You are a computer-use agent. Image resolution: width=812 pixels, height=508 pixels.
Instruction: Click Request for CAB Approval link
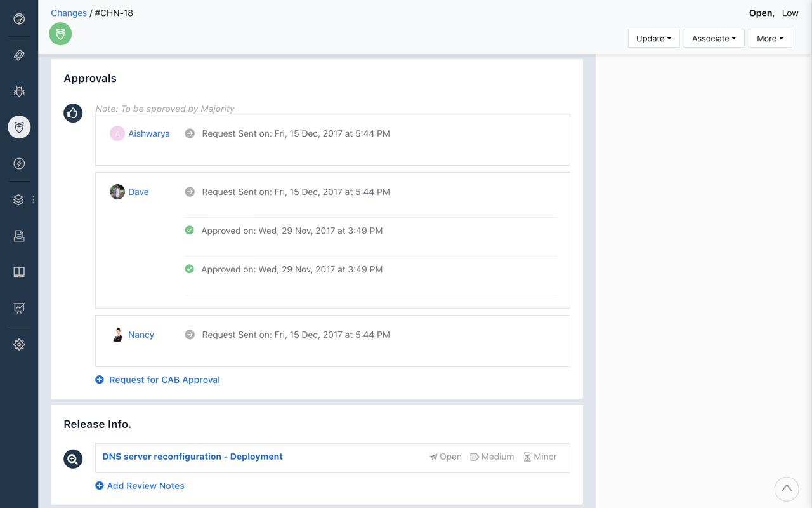(x=164, y=380)
